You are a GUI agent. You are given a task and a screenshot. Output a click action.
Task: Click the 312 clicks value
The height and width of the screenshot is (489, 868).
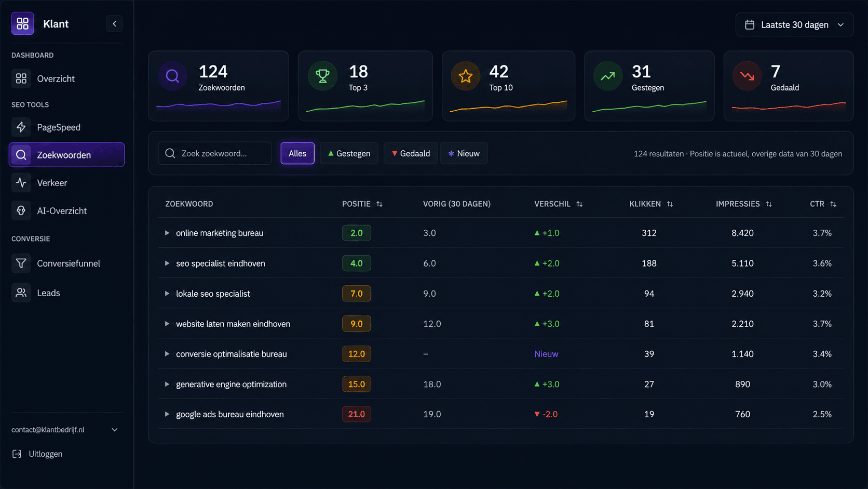pos(649,233)
